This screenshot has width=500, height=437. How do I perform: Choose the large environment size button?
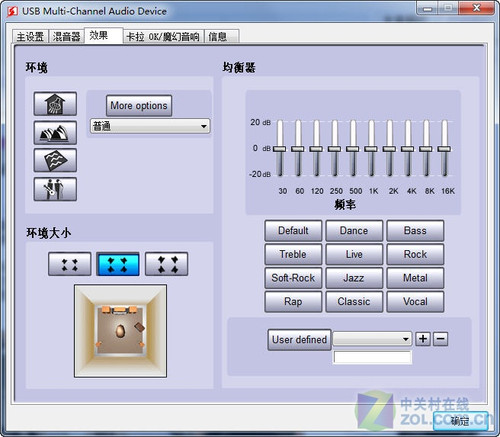(166, 264)
